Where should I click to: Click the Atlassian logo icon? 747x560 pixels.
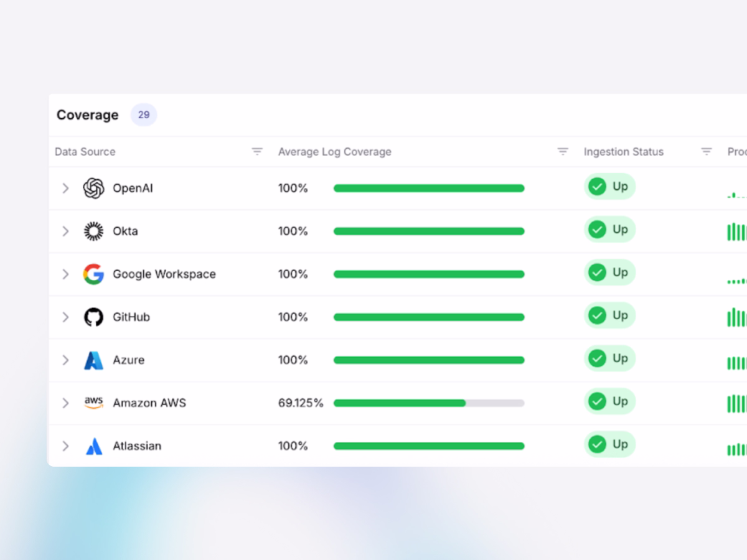pos(93,446)
